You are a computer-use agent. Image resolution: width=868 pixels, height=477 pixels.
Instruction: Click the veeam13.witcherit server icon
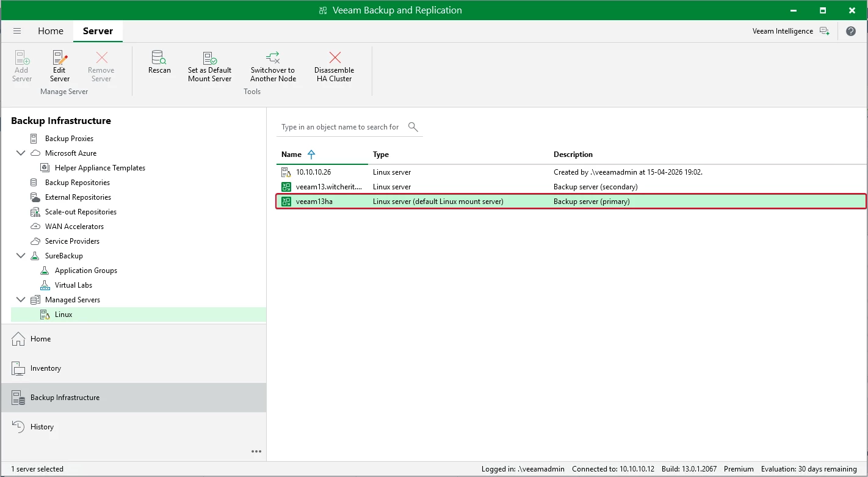pos(286,187)
